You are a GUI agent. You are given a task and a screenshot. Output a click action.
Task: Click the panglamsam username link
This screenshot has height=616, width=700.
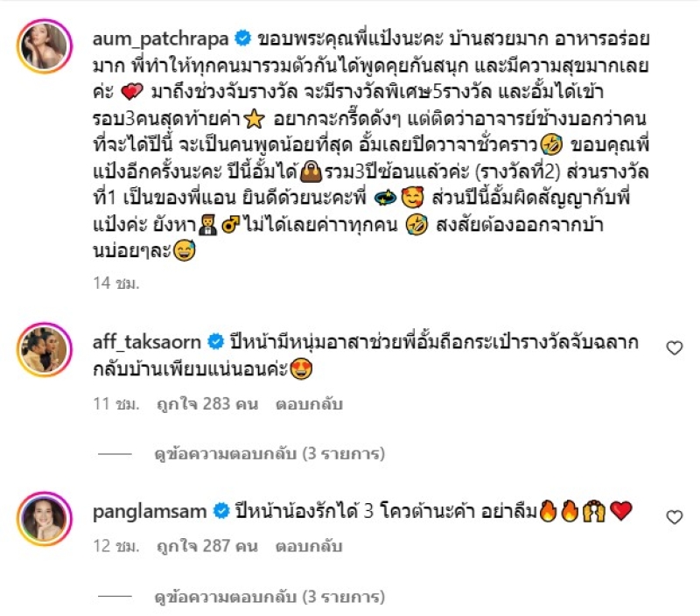coord(150,512)
